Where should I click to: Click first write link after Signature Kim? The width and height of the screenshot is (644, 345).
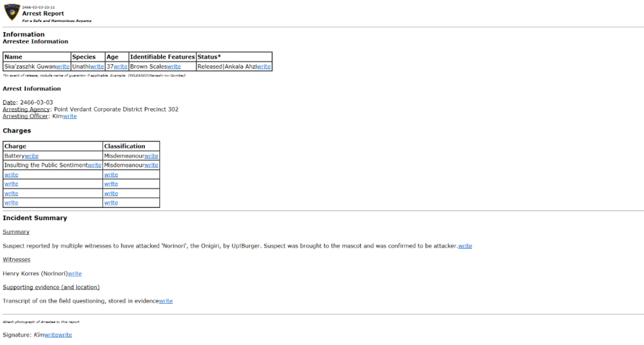coord(52,335)
